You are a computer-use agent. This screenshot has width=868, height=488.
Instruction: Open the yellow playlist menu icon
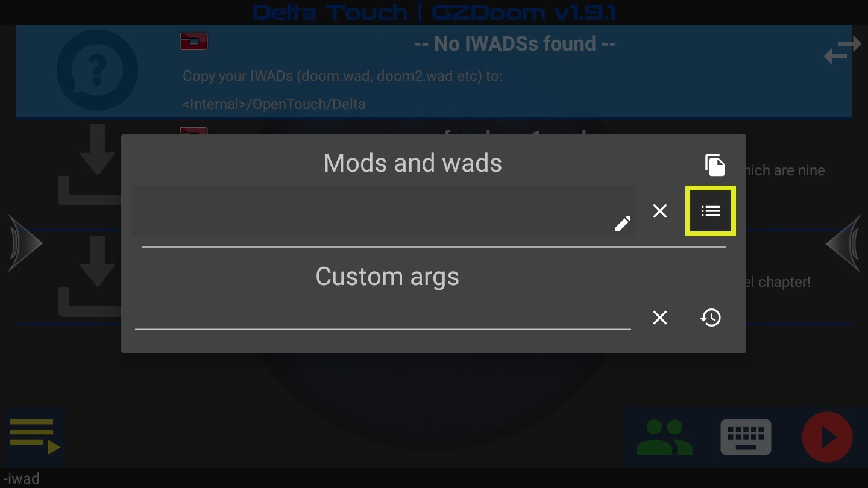pyautogui.click(x=35, y=437)
